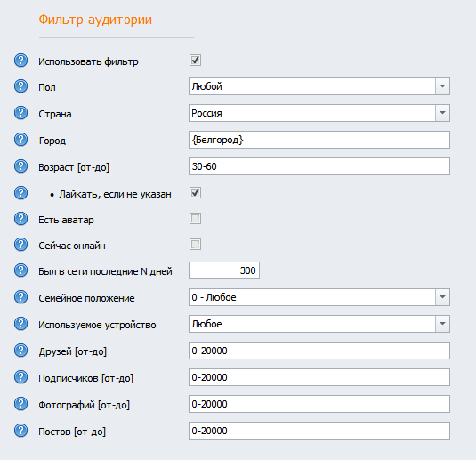Click the help icon for Страна

click(21, 113)
